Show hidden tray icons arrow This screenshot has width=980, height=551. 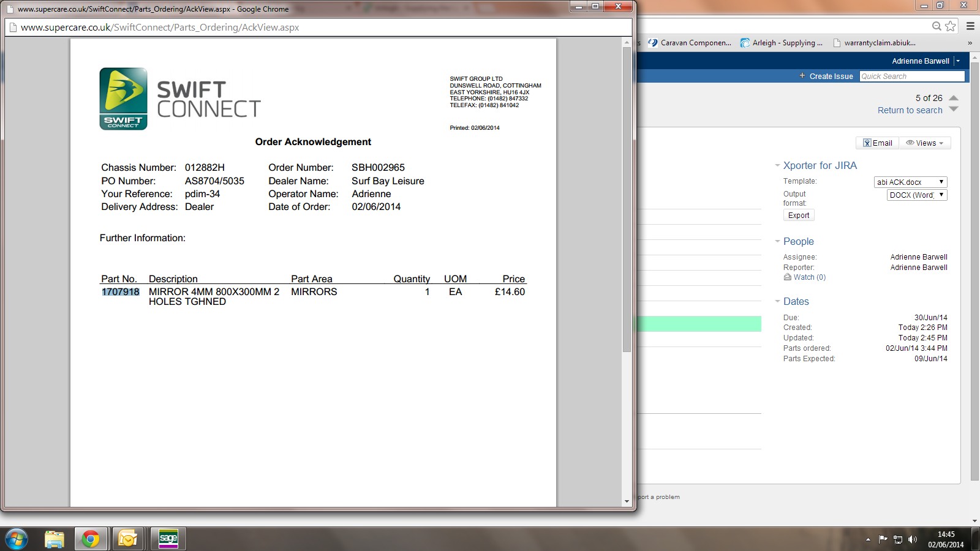868,539
